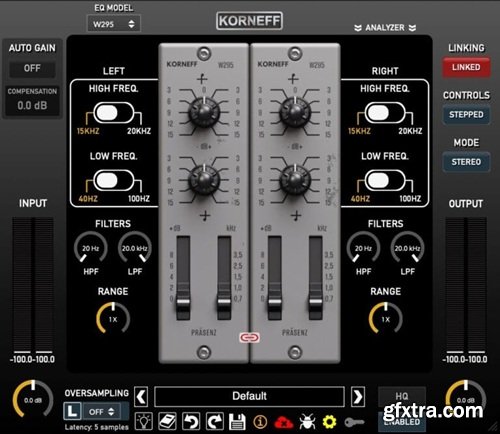Click the right HPF filter knob
500x434 pixels.
[x=363, y=248]
